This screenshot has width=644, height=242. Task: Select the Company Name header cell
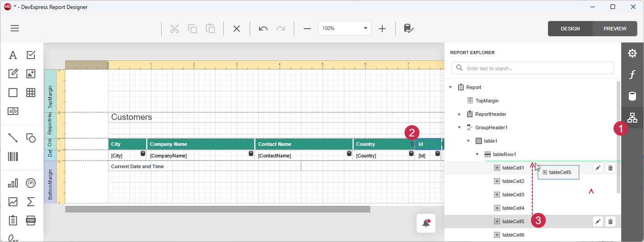201,144
